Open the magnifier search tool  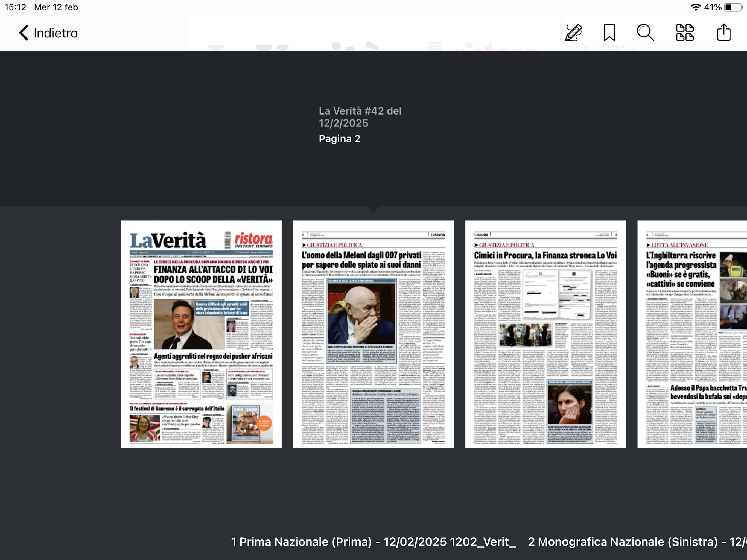(645, 33)
